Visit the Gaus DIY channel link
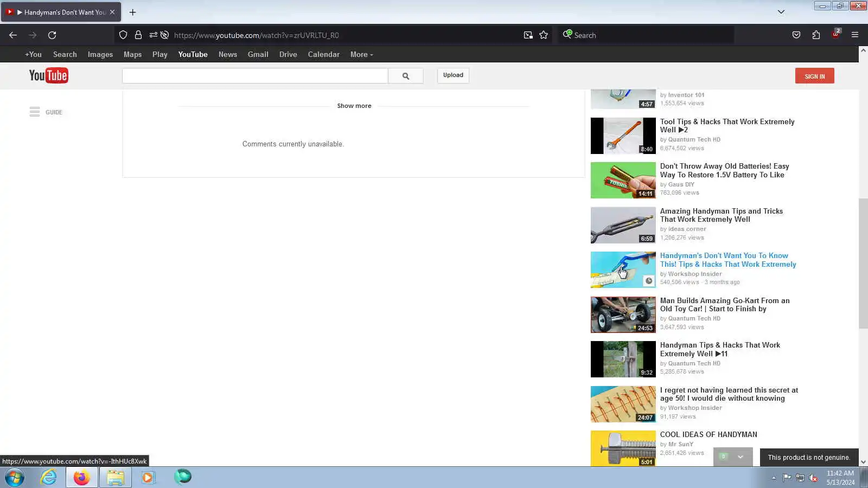Image resolution: width=868 pixels, height=488 pixels. pos(681,184)
